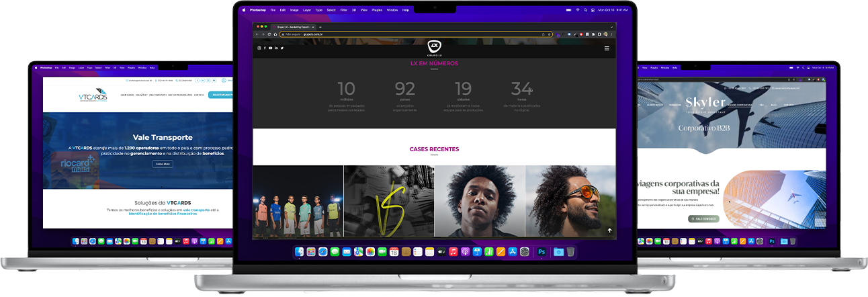Open Finder in the center MacBook dock
This screenshot has height=297, width=868.
(299, 252)
